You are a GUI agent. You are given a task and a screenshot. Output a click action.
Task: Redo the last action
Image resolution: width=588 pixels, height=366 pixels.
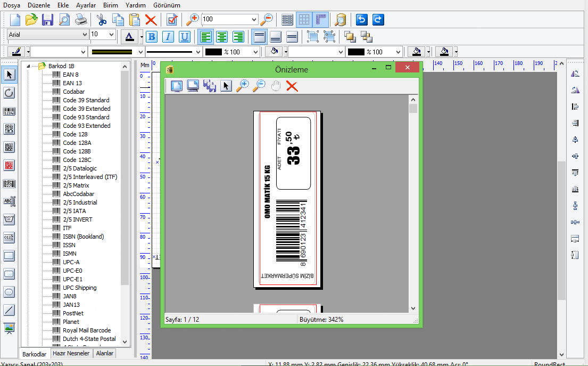[x=378, y=20]
